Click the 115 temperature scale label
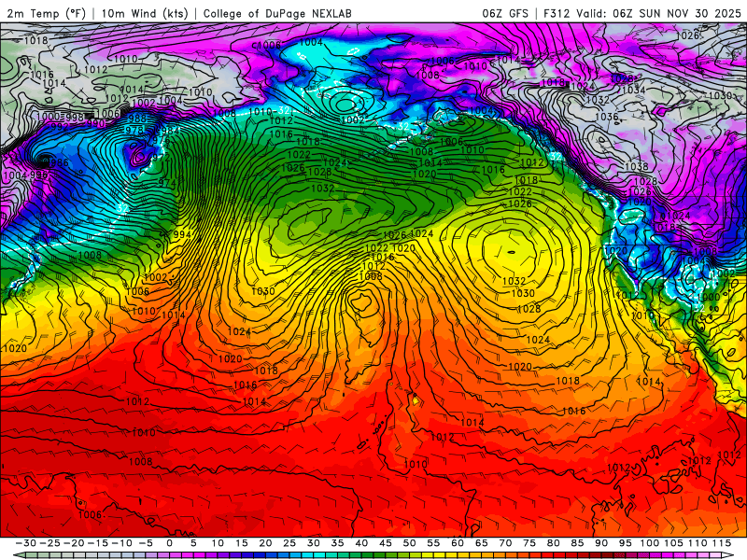This screenshot has width=747, height=560. tap(722, 543)
